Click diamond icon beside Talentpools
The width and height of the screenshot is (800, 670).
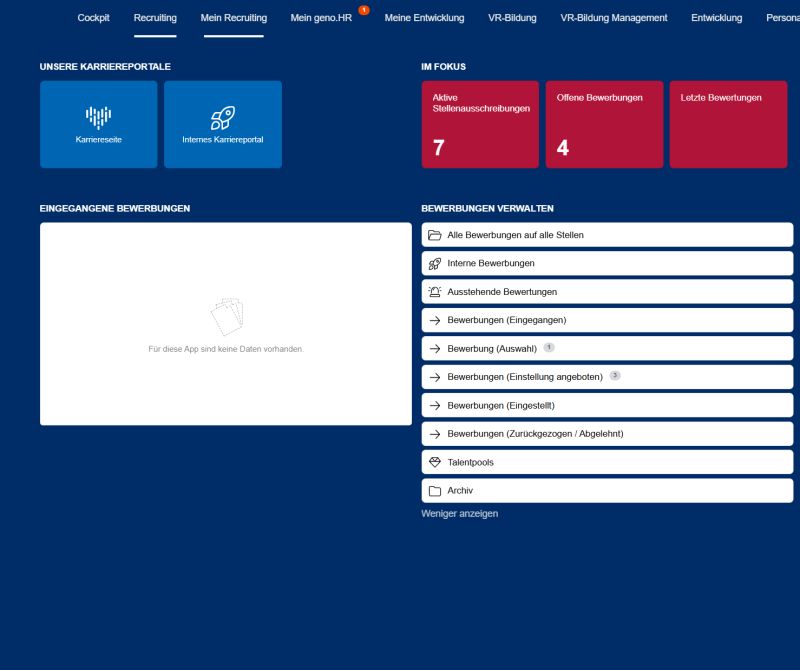434,463
